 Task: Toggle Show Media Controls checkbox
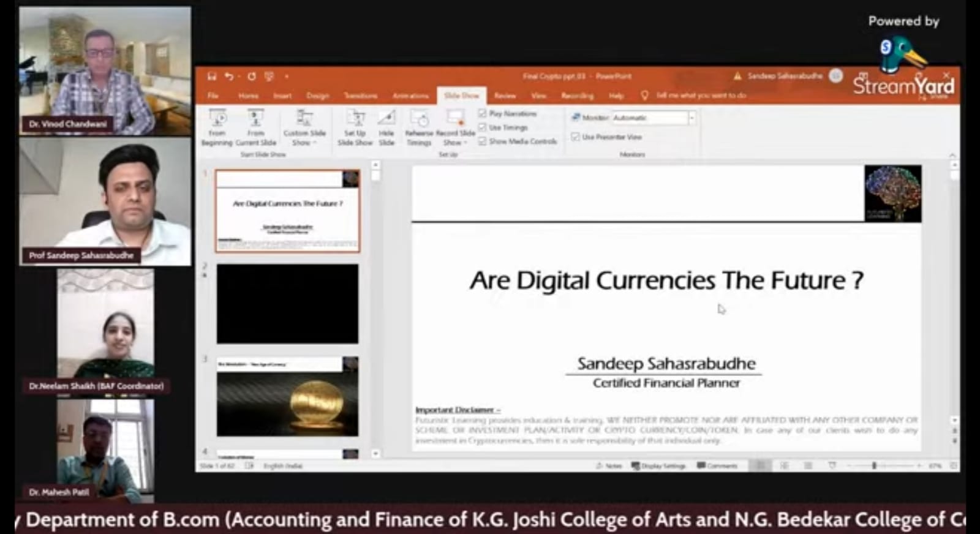point(482,141)
